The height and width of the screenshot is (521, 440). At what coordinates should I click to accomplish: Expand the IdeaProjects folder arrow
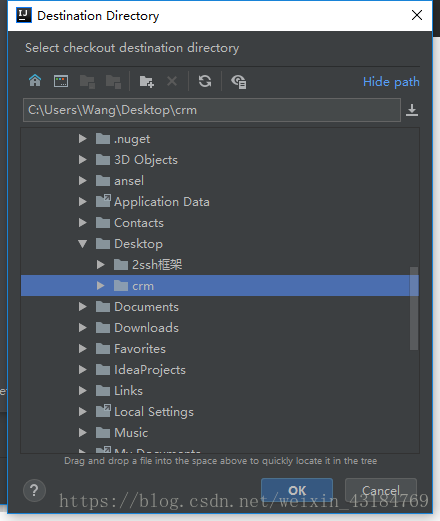[83, 370]
